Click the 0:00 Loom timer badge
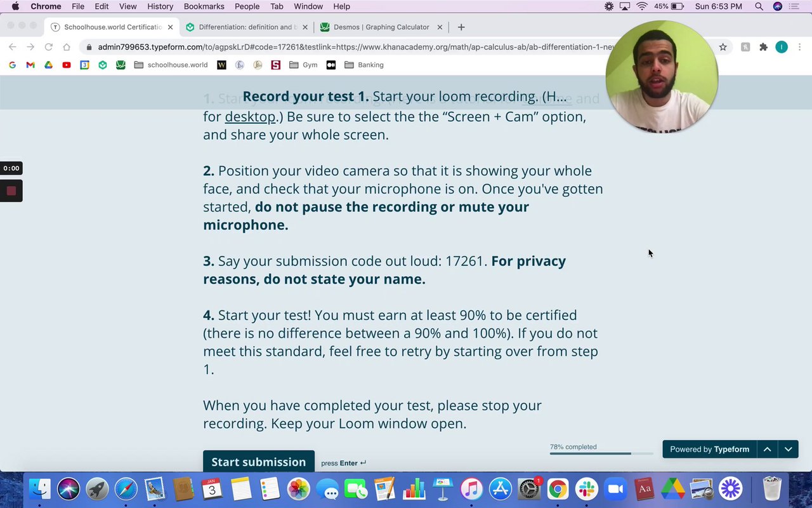This screenshot has width=812, height=508. 11,168
